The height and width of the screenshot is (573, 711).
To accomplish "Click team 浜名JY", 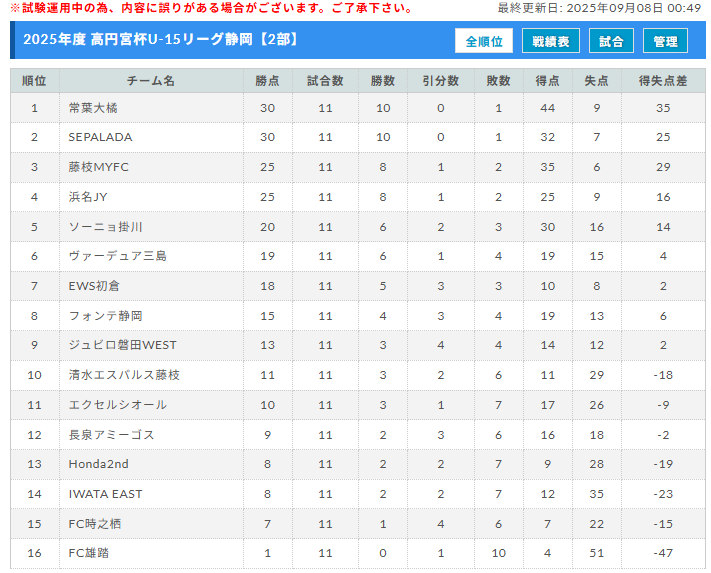I will [88, 197].
